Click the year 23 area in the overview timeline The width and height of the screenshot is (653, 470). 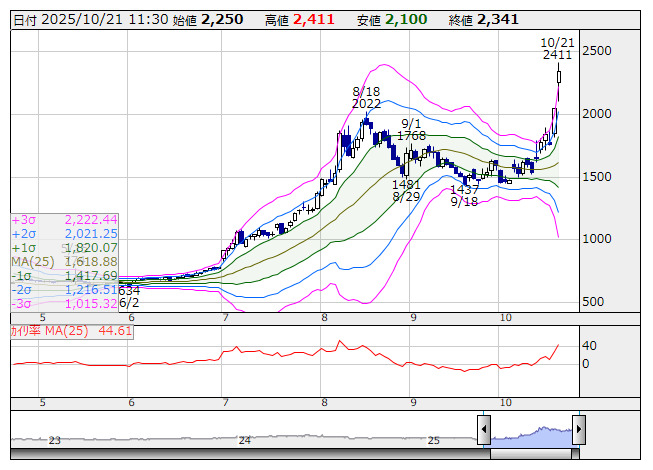coord(55,440)
